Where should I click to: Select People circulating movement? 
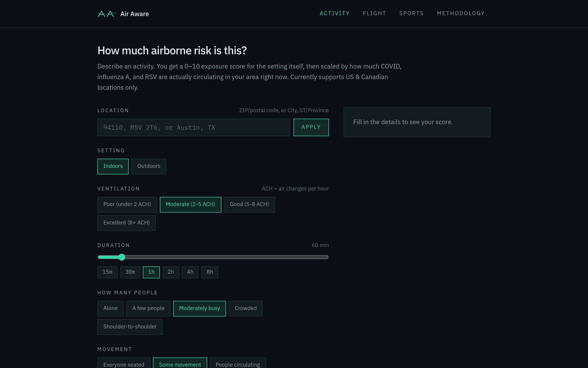coord(238,363)
